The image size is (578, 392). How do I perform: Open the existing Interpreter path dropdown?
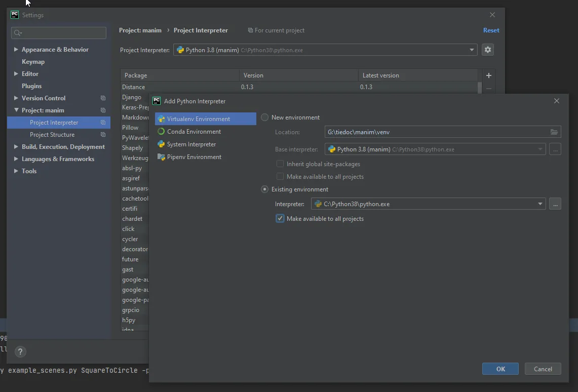tap(540, 204)
